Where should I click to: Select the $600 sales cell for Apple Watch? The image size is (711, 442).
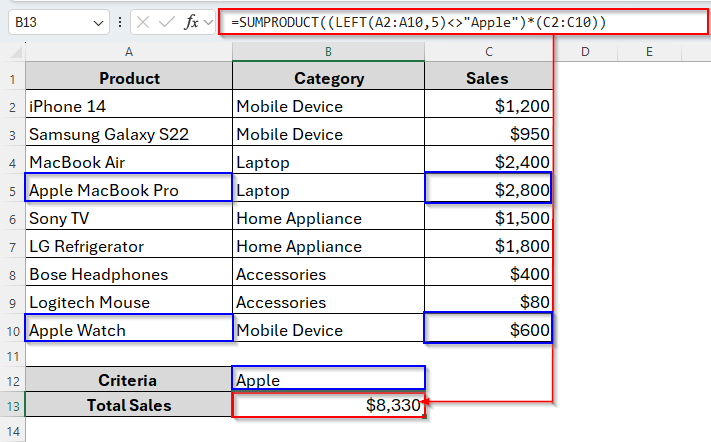(x=488, y=330)
